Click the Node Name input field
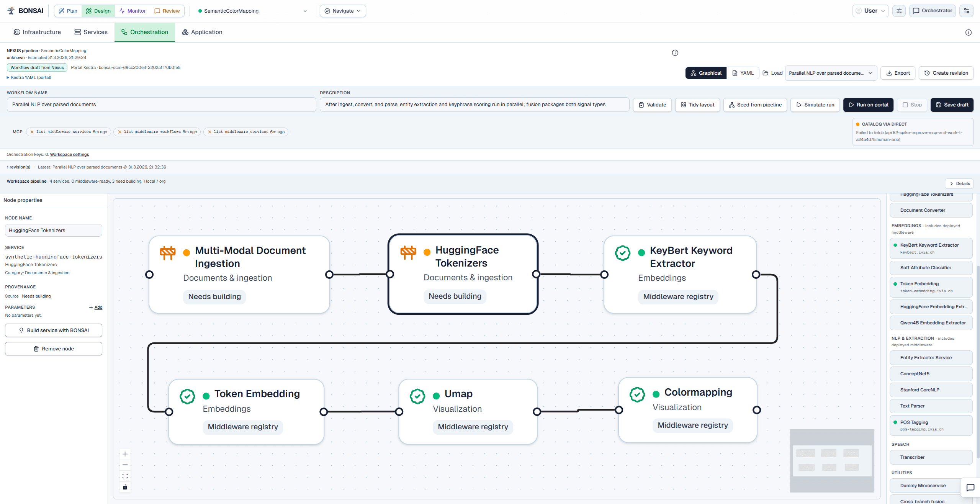The image size is (980, 504). 54,230
